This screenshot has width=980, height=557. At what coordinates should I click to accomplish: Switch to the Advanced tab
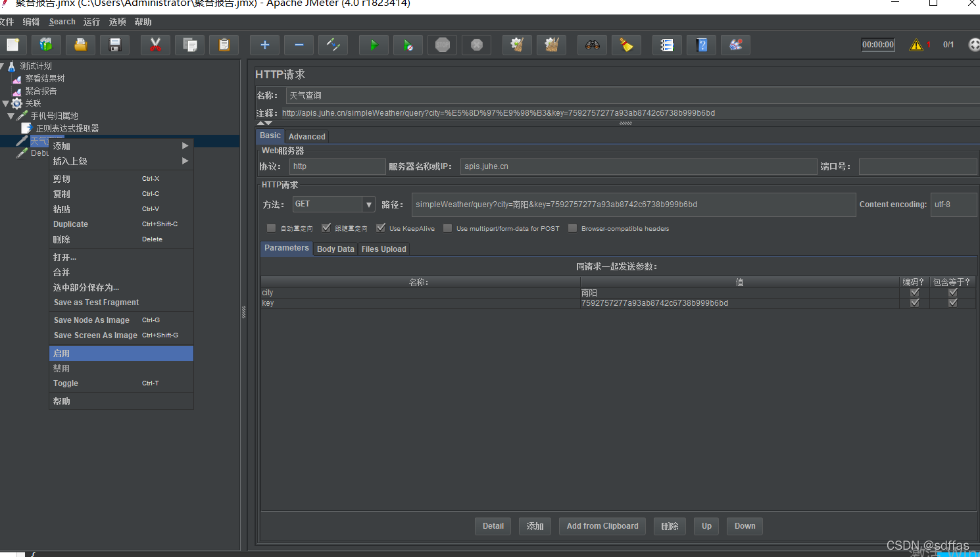[306, 137]
